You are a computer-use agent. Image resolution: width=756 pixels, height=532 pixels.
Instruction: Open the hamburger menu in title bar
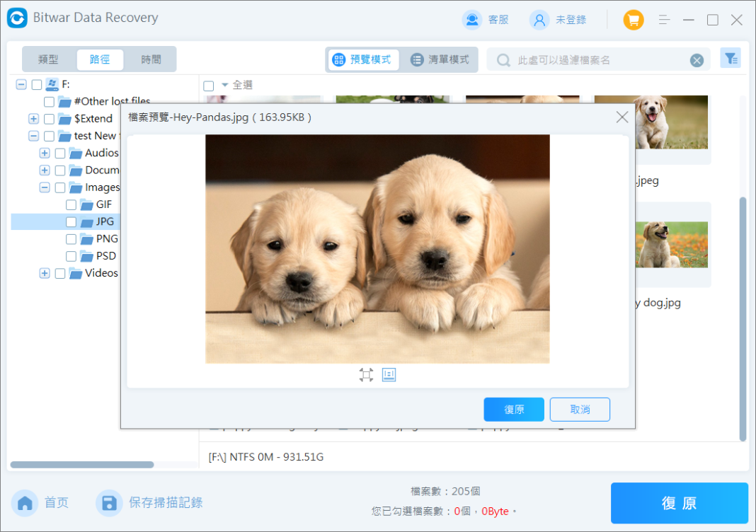pyautogui.click(x=664, y=19)
